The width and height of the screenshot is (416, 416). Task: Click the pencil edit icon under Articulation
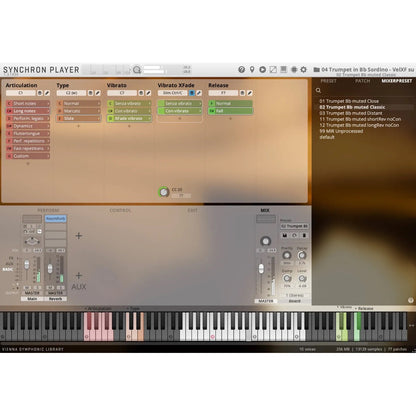click(47, 93)
